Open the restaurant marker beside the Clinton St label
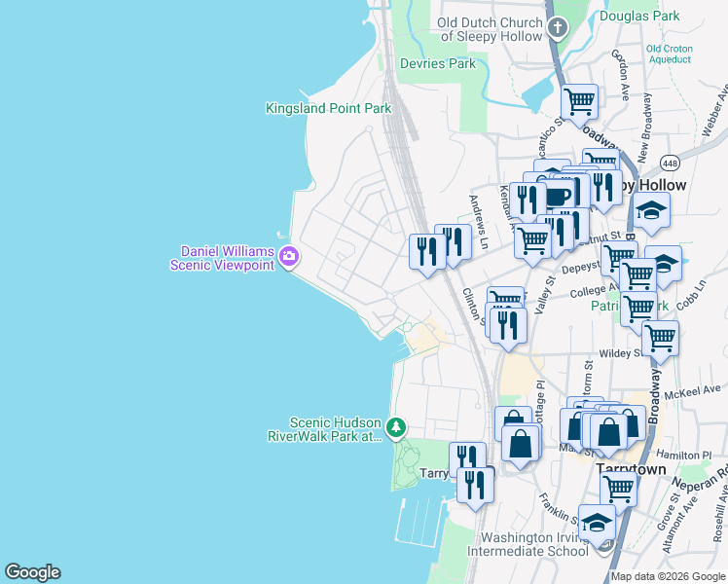 tap(508, 327)
